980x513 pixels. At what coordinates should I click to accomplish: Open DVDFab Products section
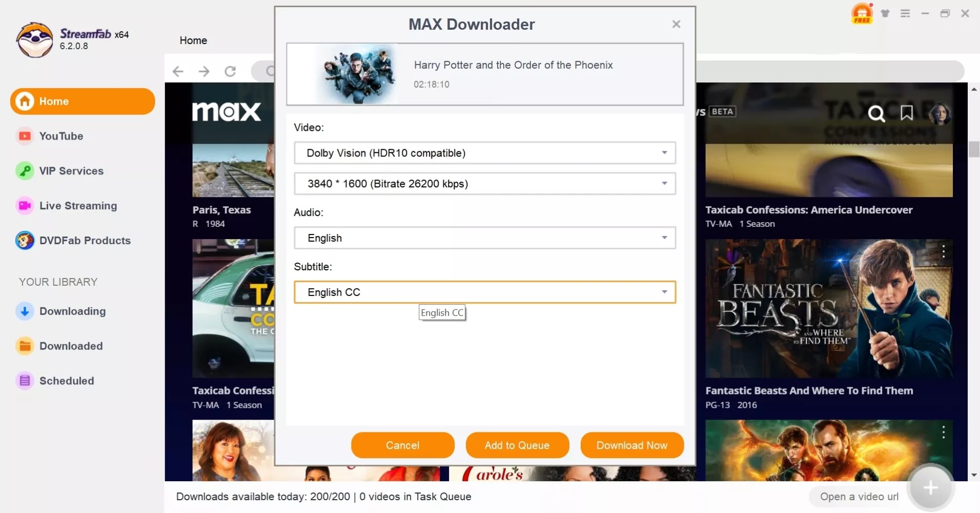point(85,241)
